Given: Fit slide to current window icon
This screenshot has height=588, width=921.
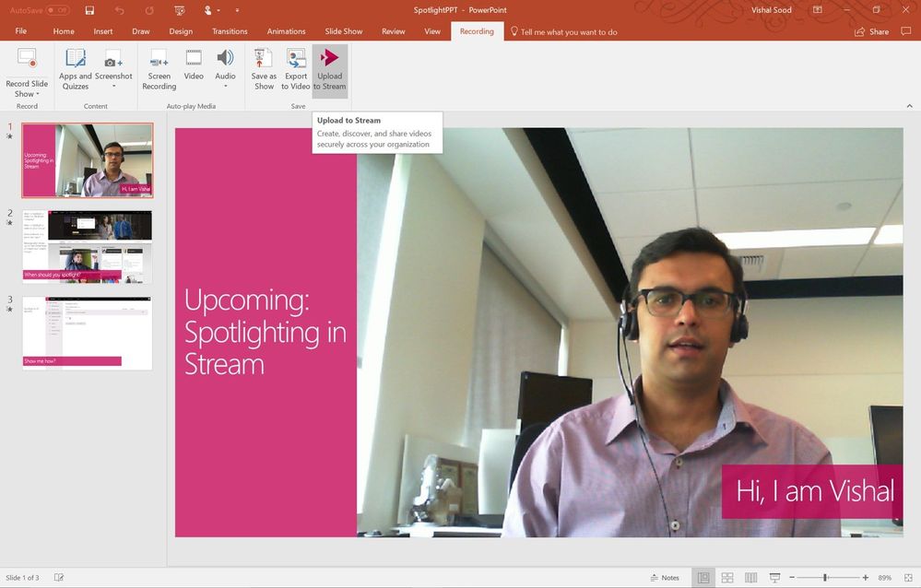Looking at the screenshot, I should 908,578.
